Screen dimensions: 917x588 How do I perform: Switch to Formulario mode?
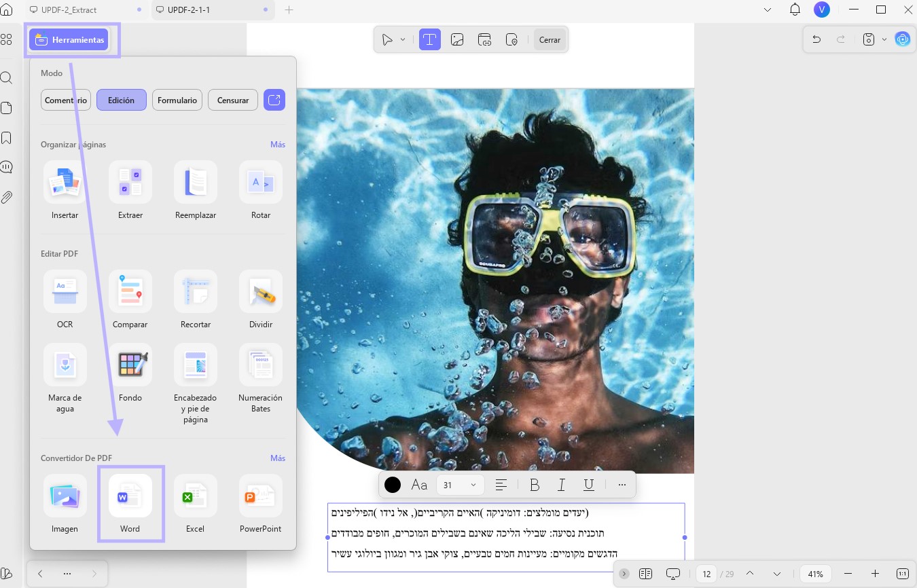pyautogui.click(x=177, y=100)
